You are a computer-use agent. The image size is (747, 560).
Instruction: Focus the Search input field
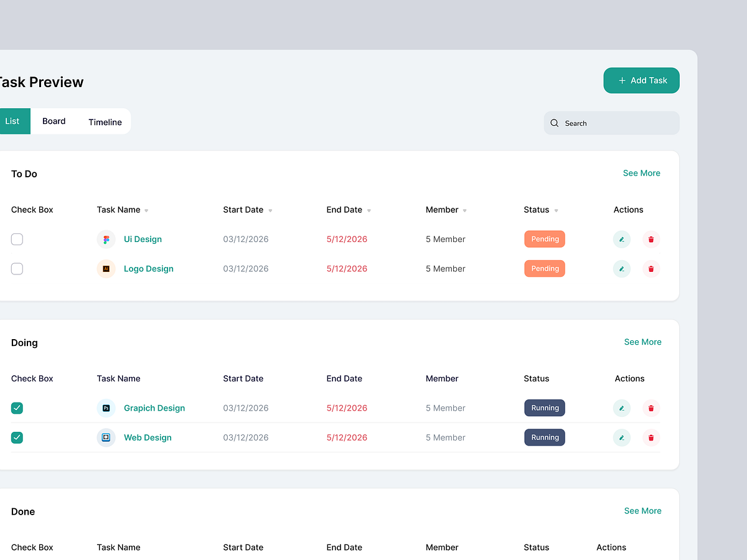(612, 123)
